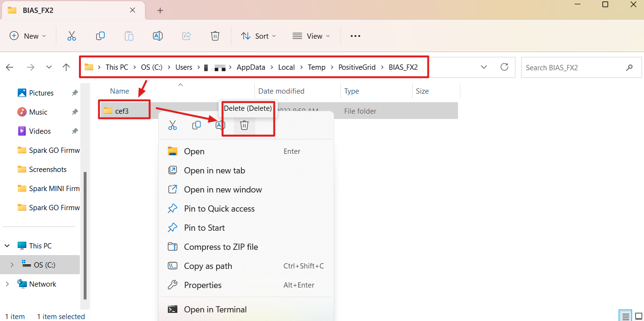The image size is (644, 321).
Task: Add a new tab with the plus button
Action: [x=160, y=11]
